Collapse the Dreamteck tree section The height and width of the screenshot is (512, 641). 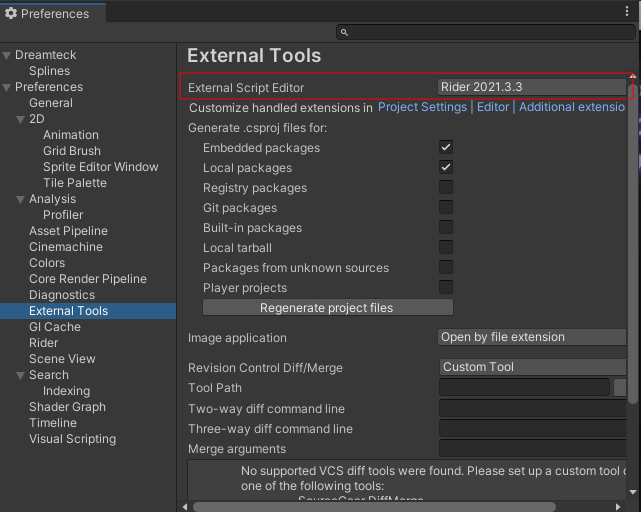(7, 55)
